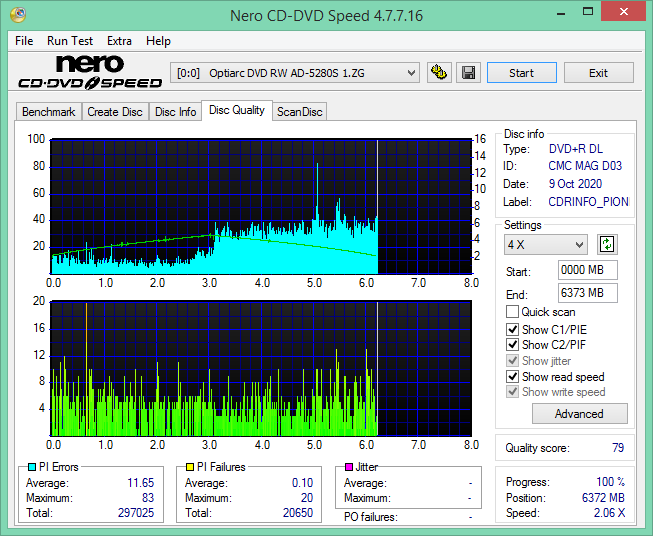
Task: Open the Help menu
Action: [158, 41]
